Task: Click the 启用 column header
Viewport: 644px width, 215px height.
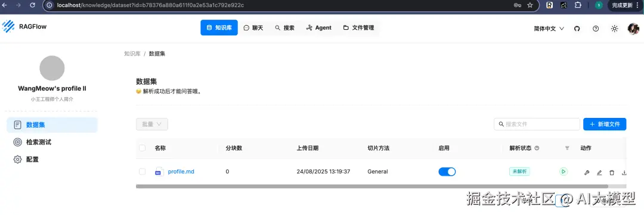Action: coord(444,148)
